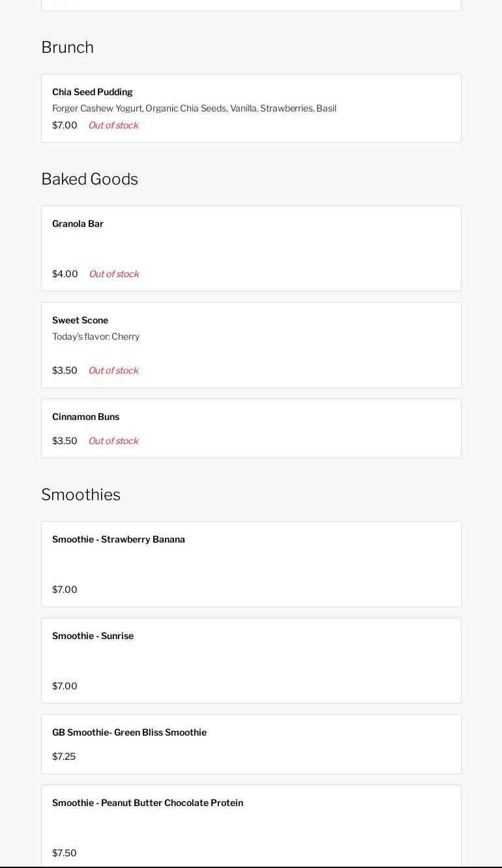Image resolution: width=502 pixels, height=868 pixels.
Task: Click the Smoothies section heading
Action: 81,494
